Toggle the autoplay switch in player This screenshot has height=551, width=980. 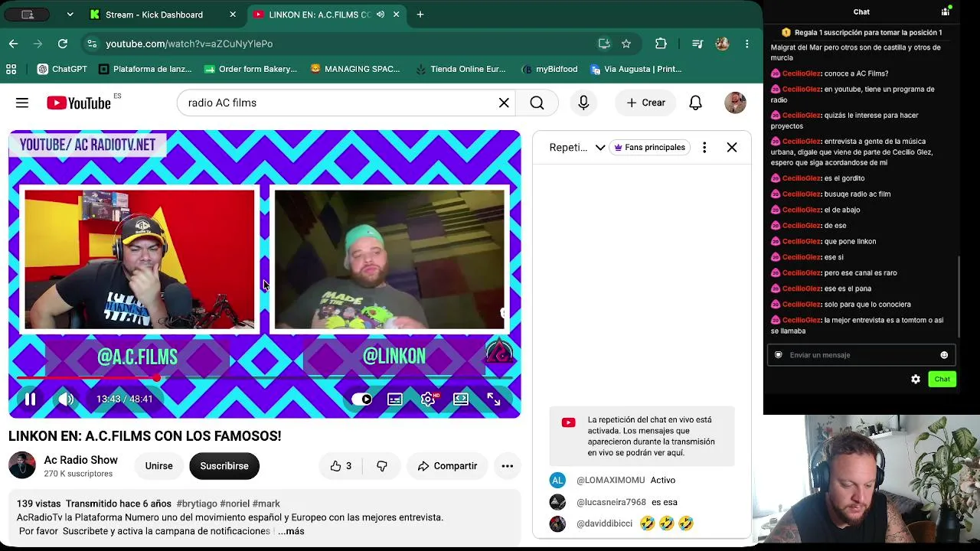pos(361,399)
